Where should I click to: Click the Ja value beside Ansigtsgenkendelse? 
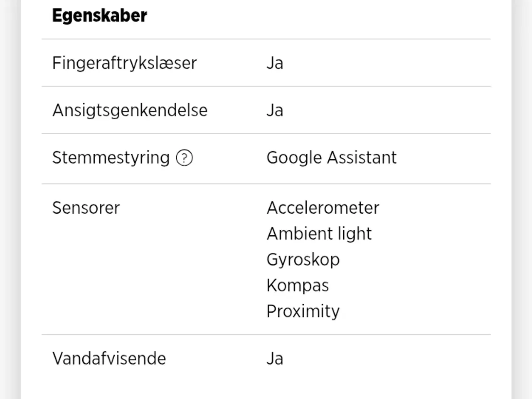pyautogui.click(x=275, y=111)
